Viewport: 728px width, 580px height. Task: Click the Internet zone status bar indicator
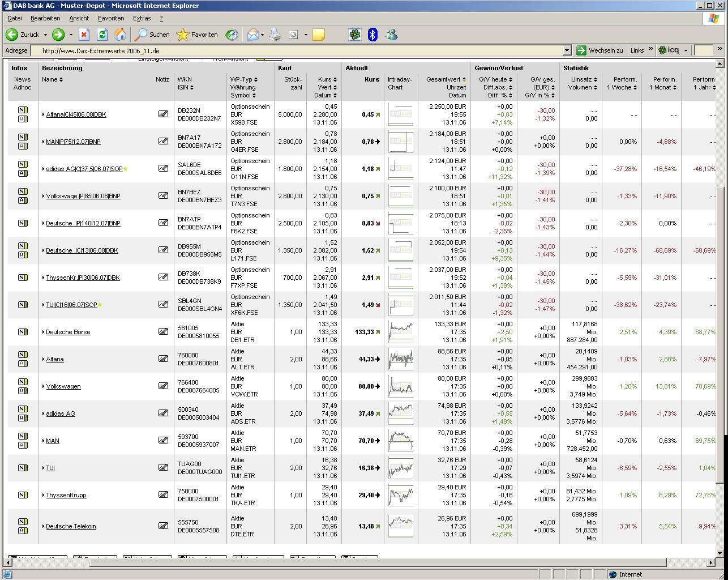pyautogui.click(x=626, y=574)
